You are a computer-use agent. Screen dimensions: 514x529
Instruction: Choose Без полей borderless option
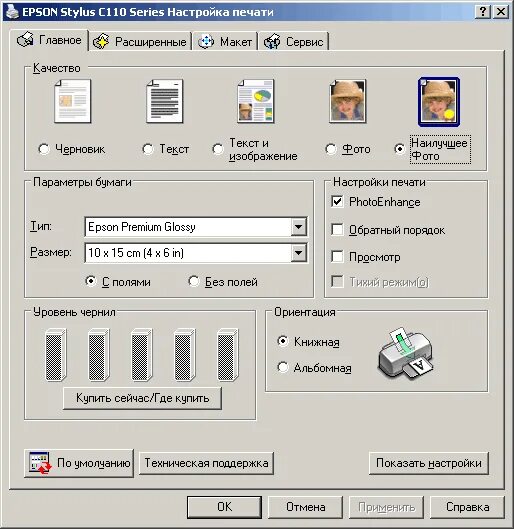point(194,281)
